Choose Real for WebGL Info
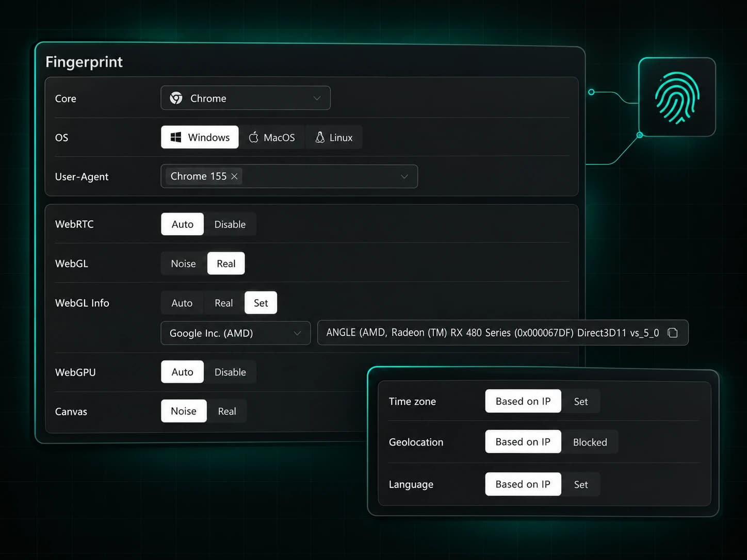This screenshot has height=560, width=747. coord(224,303)
